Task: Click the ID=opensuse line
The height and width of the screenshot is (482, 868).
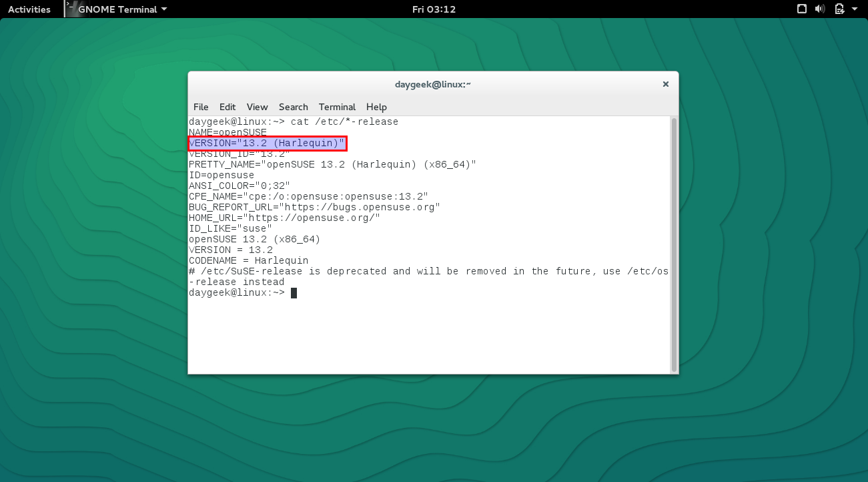Action: (222, 175)
